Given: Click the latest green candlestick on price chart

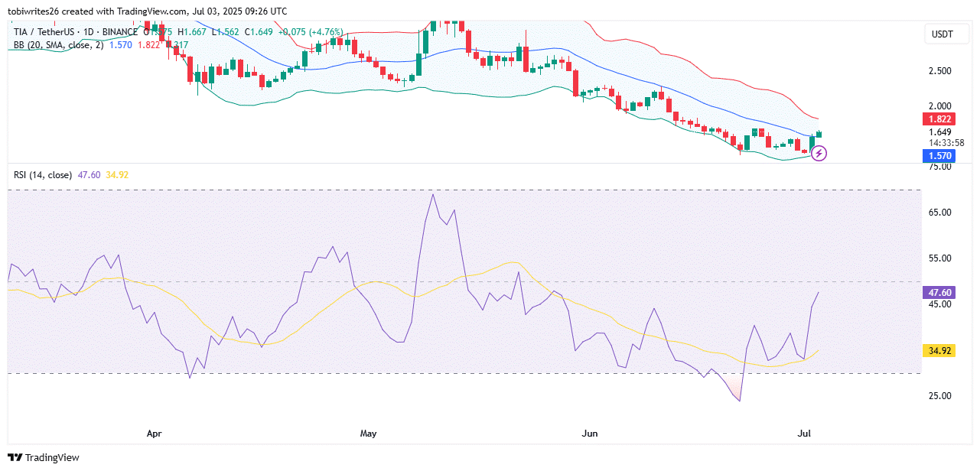Looking at the screenshot, I should click(x=819, y=134).
